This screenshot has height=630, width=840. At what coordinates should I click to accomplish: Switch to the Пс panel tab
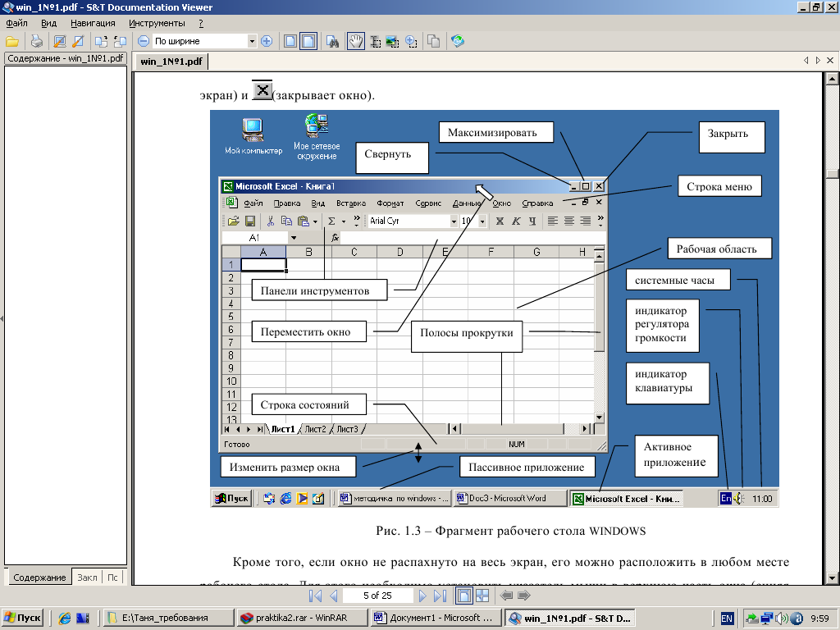click(112, 577)
